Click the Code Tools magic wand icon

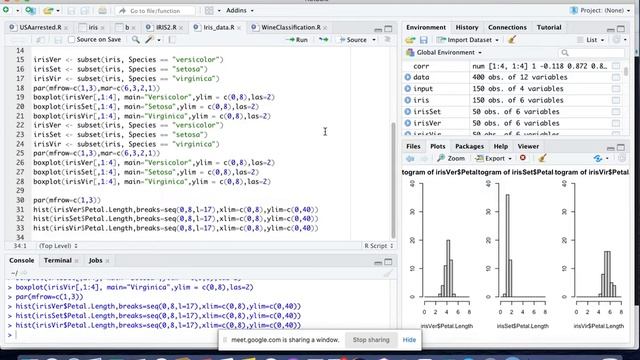[149, 40]
